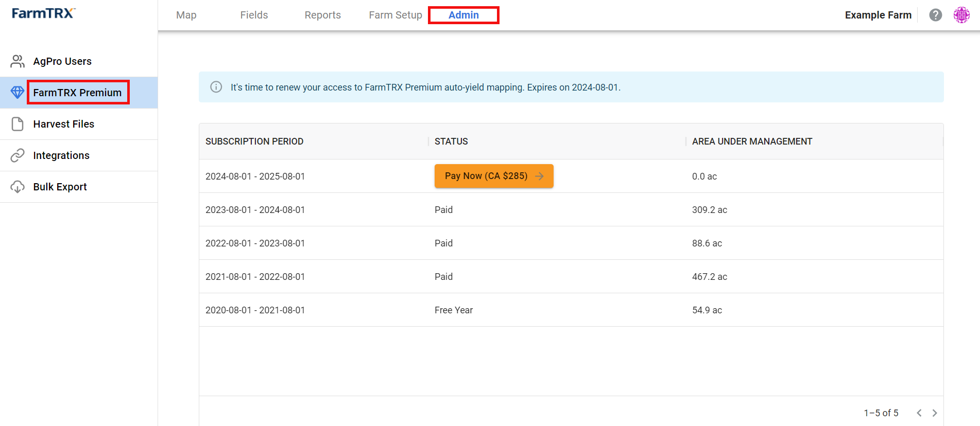Image resolution: width=980 pixels, height=426 pixels.
Task: Click the Harvest Files document icon
Action: (x=18, y=124)
